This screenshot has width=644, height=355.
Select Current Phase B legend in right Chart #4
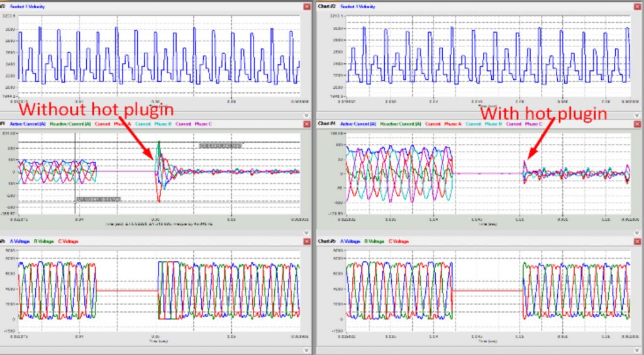point(482,123)
